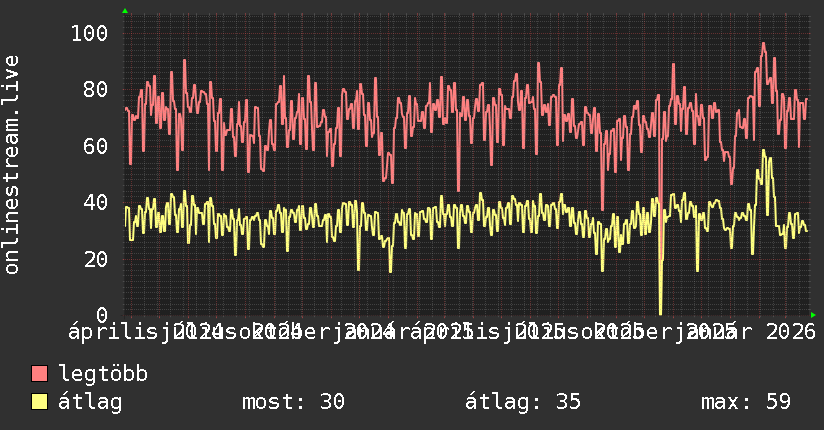Click the 'max: 59' statistic
This screenshot has height=430, width=824.
[746, 402]
